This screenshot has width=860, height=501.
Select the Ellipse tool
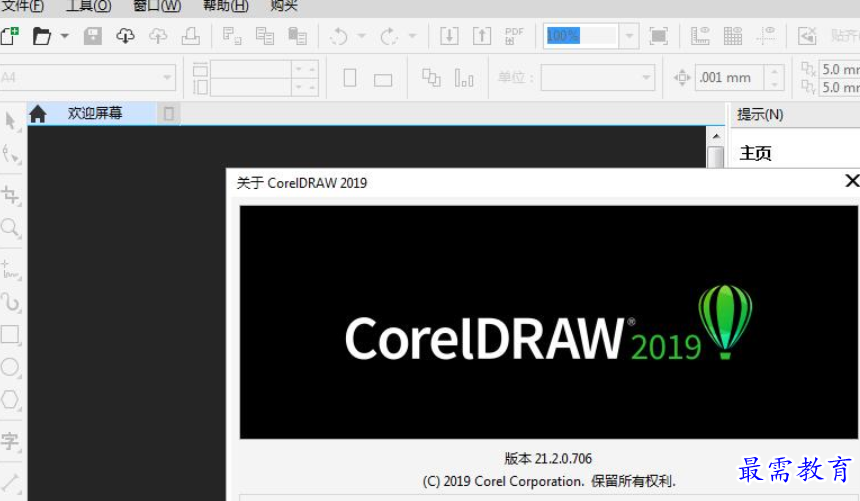pyautogui.click(x=10, y=367)
